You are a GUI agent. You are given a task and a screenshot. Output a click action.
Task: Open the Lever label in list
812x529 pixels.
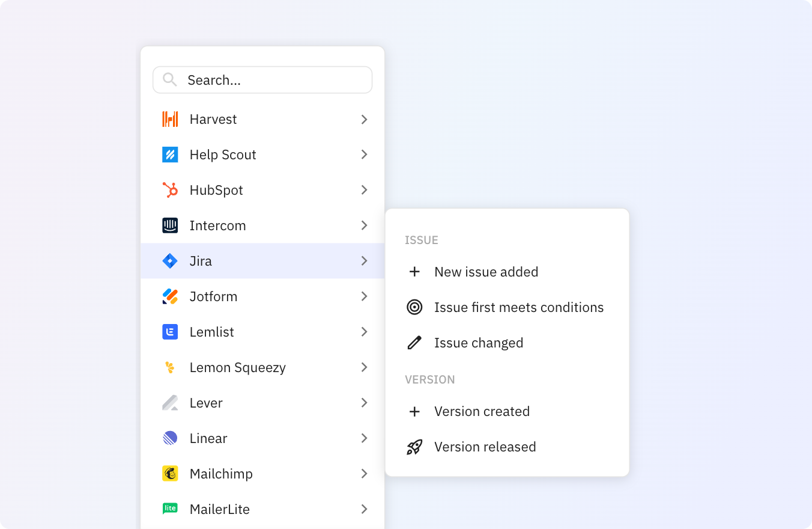pyautogui.click(x=206, y=403)
